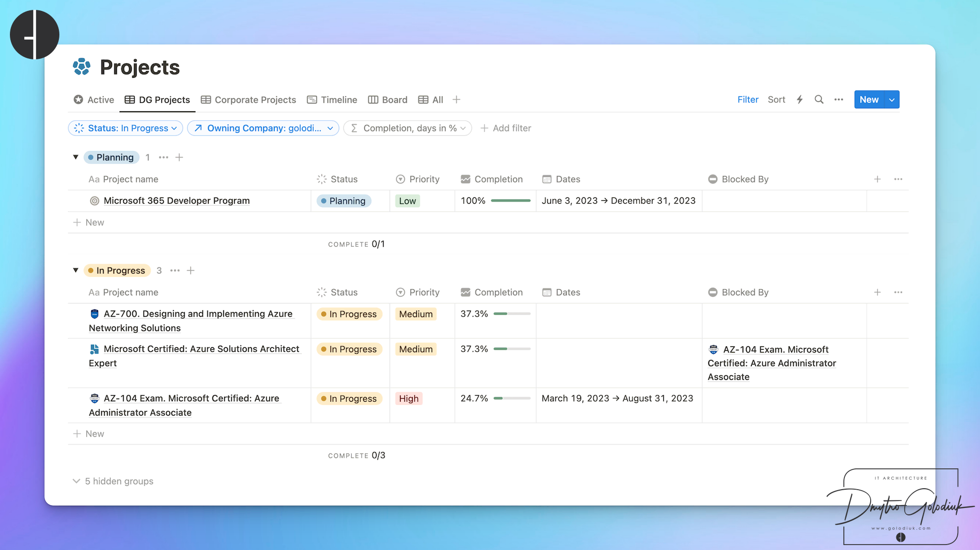Click Completion header in In Progress table
This screenshot has width=980, height=550.
point(491,292)
